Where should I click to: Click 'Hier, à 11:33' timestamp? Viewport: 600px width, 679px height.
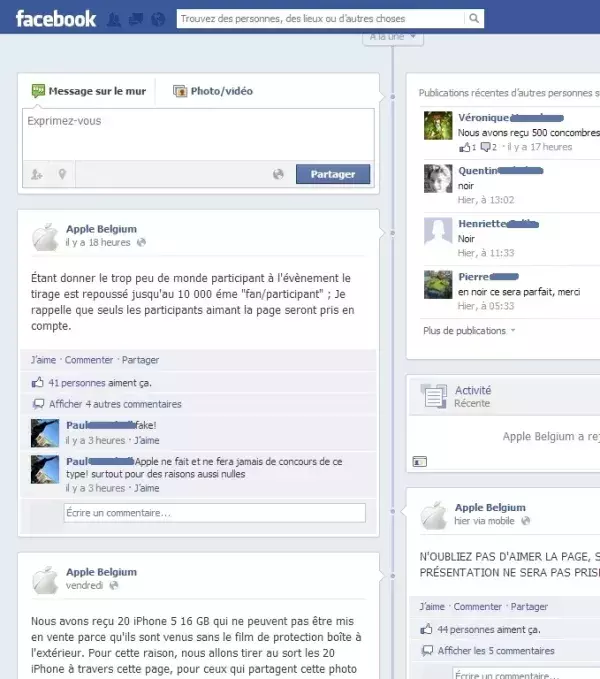[x=486, y=253]
